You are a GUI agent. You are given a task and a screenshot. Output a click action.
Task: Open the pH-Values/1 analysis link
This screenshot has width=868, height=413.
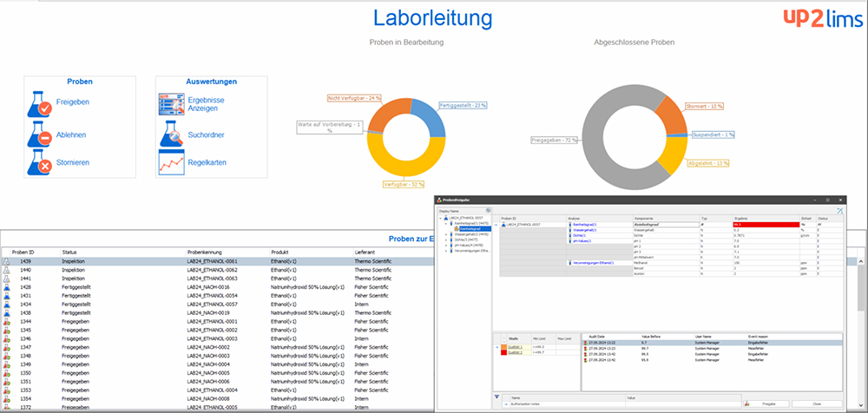(582, 241)
